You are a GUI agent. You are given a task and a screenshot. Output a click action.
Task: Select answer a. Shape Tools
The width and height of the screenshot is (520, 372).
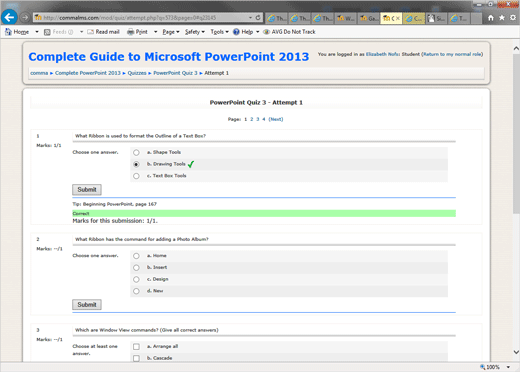click(x=136, y=153)
